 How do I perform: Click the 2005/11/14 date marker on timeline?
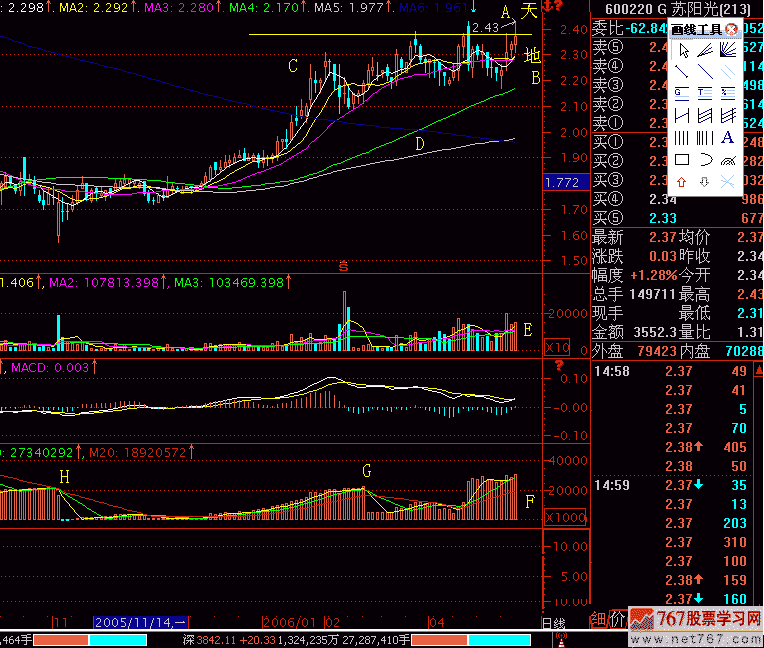tap(139, 621)
